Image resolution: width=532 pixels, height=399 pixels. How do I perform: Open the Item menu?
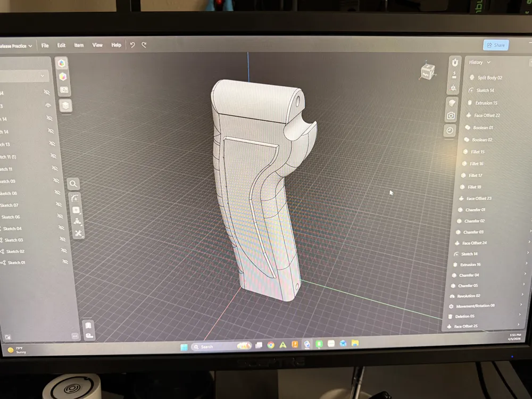79,45
